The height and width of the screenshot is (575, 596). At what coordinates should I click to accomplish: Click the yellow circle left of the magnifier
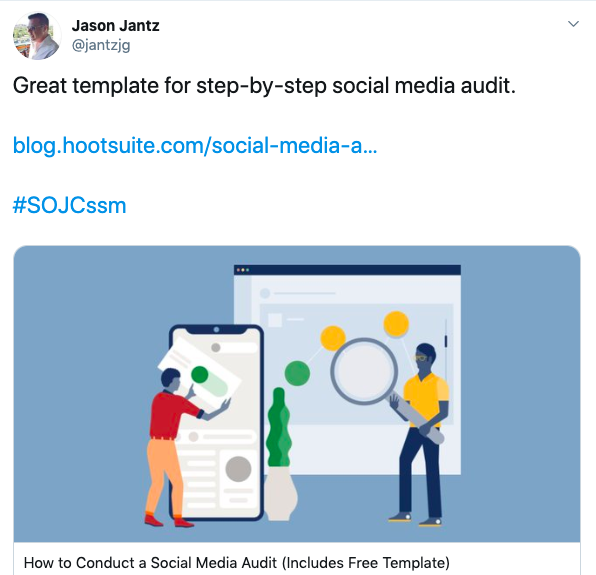[x=333, y=338]
